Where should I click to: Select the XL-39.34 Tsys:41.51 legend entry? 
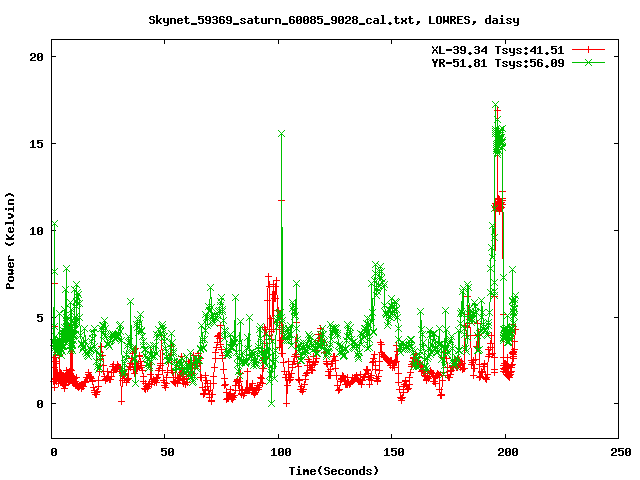[498, 50]
